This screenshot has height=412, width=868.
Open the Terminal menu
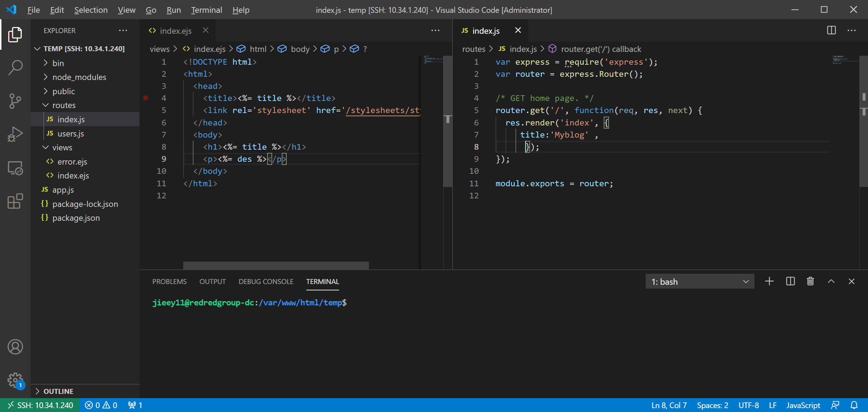206,10
